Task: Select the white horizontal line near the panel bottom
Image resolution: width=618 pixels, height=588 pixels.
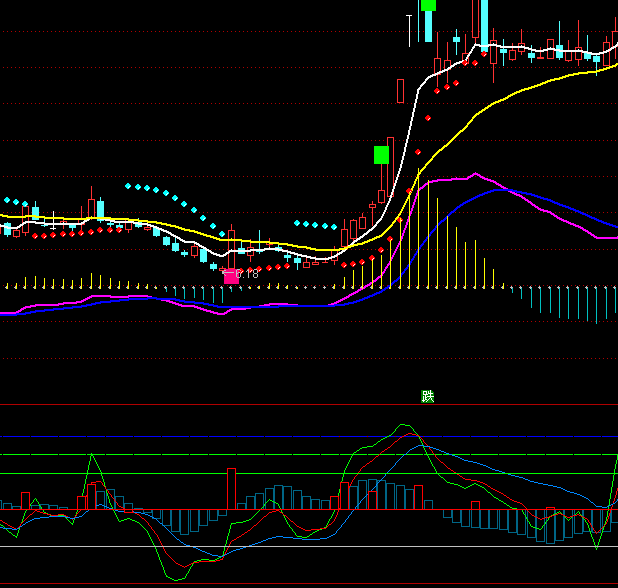Action: coord(300,546)
